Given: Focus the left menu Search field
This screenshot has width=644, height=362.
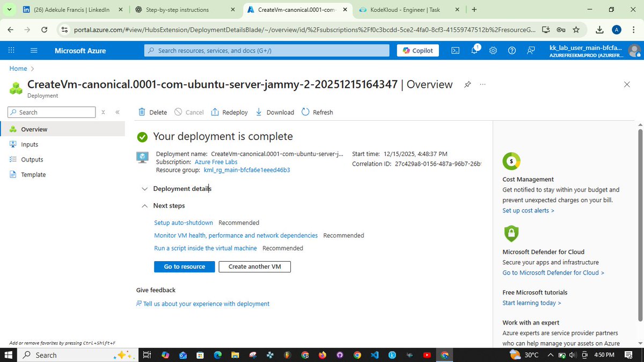Looking at the screenshot, I should [52, 112].
